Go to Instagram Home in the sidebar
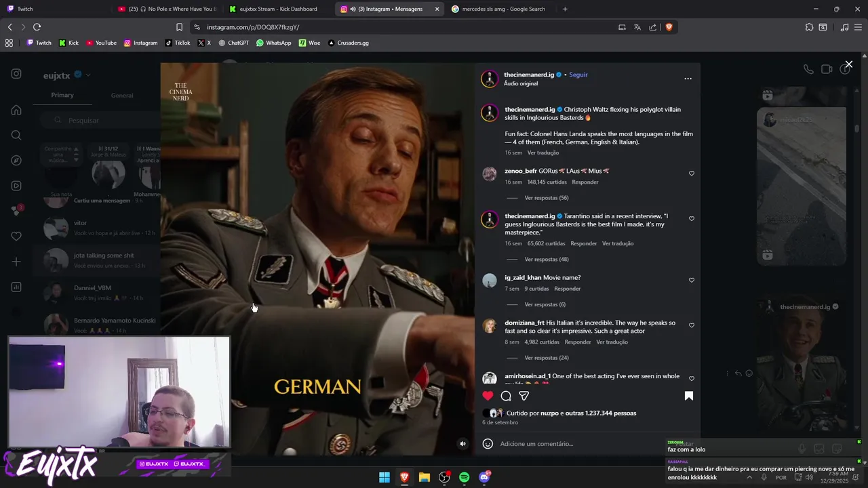Screen dimensions: 868x488 coord(16,110)
